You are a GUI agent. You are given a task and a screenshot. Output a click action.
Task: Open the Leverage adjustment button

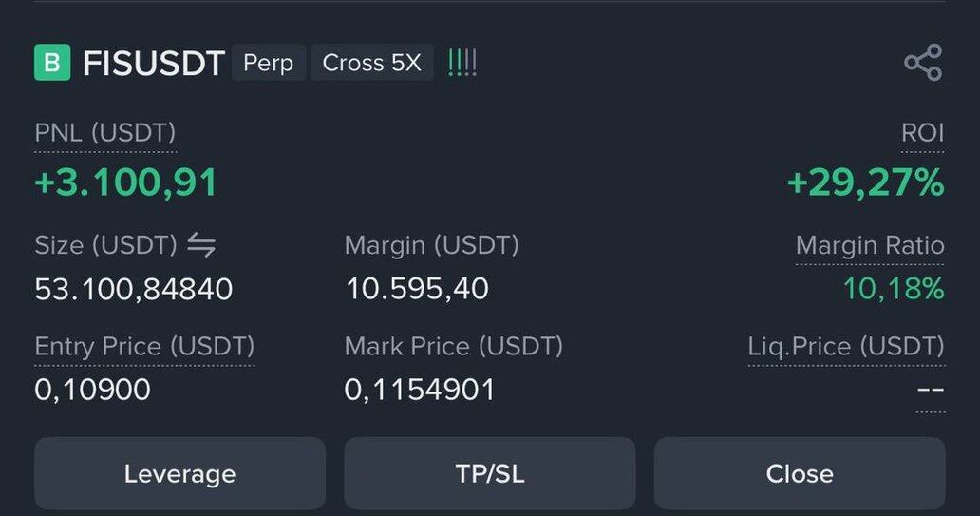180,473
